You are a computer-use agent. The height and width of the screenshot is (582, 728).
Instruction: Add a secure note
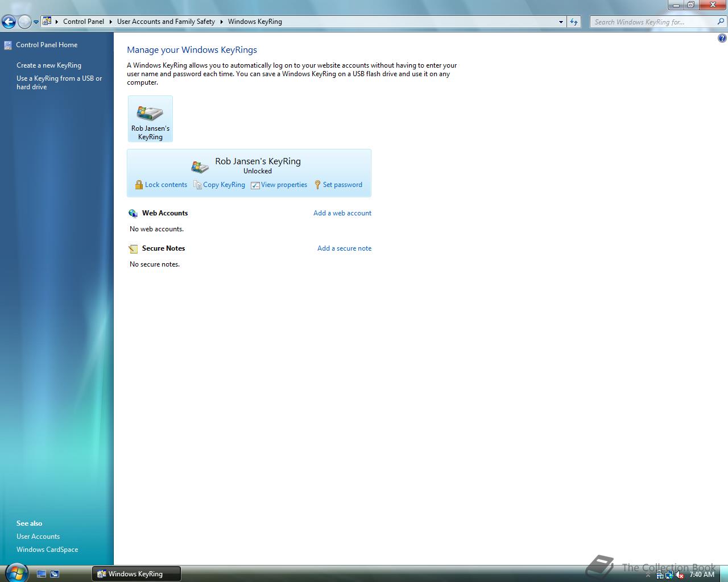pos(344,248)
